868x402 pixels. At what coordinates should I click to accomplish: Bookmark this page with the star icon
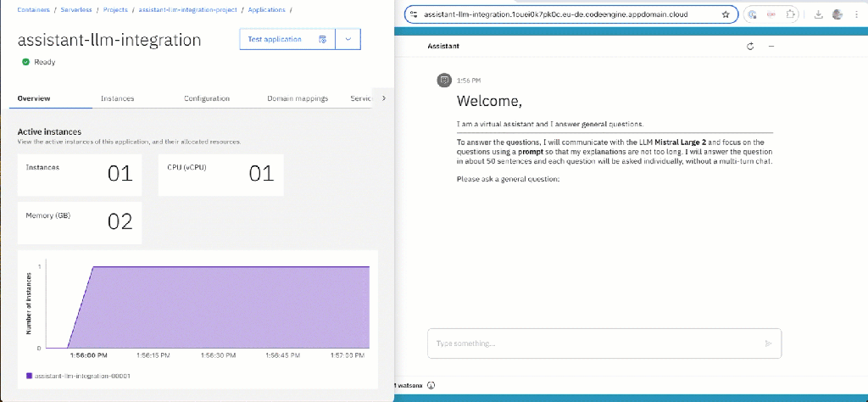726,14
